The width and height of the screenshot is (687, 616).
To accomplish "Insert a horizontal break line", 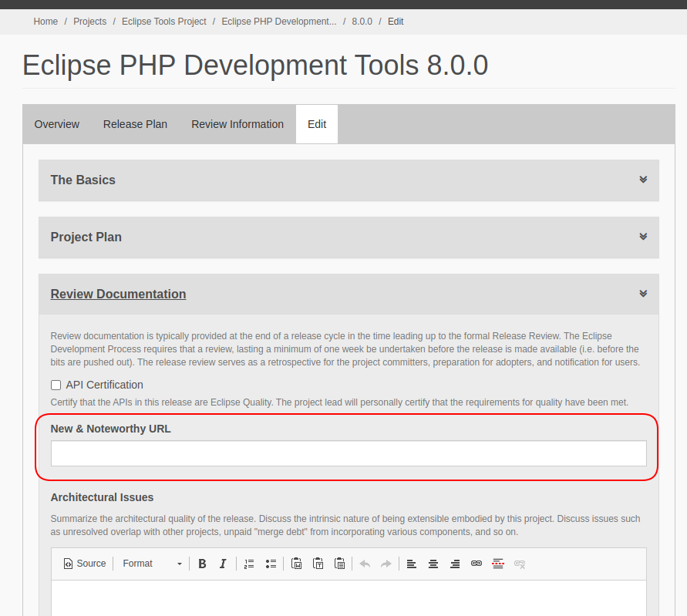I will pos(498,564).
